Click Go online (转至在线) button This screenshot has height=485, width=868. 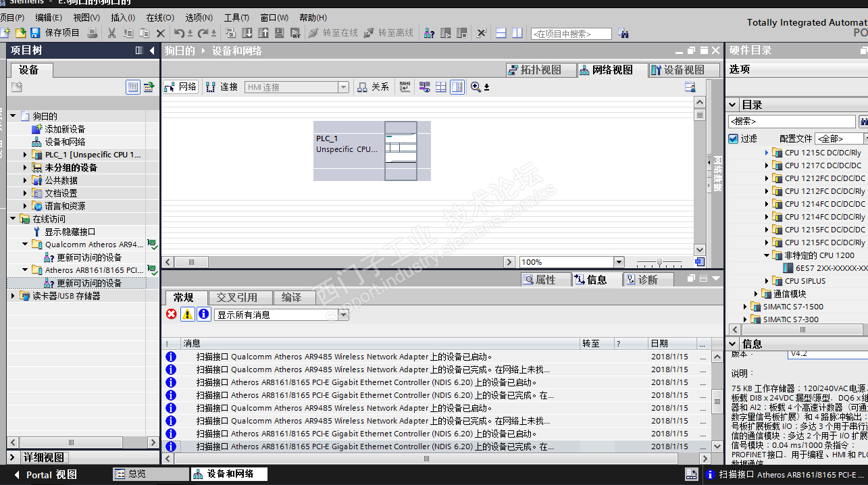click(333, 32)
